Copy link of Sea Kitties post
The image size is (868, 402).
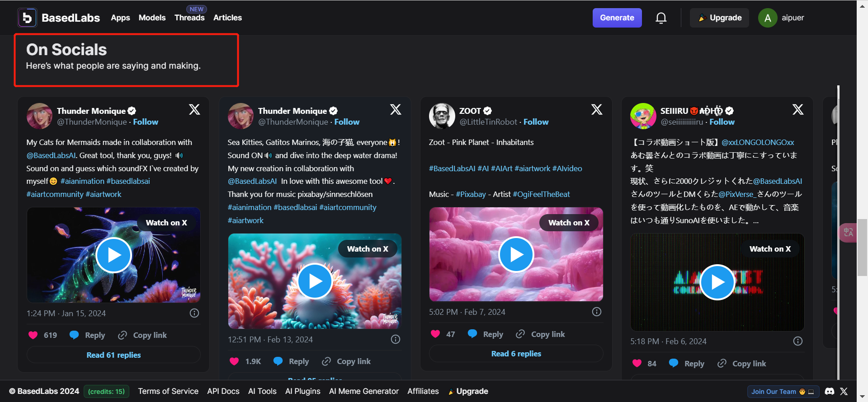[x=346, y=361]
